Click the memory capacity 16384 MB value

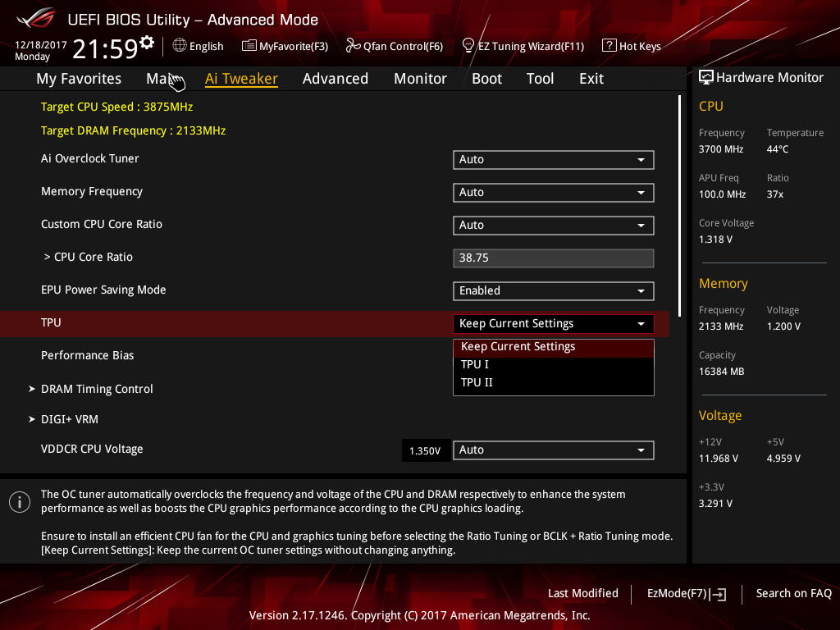pyautogui.click(x=721, y=372)
